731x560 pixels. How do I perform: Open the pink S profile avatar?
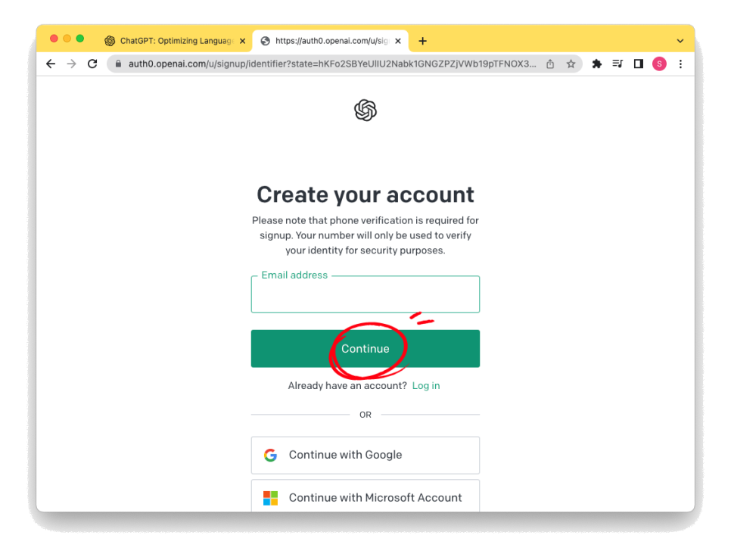(659, 64)
